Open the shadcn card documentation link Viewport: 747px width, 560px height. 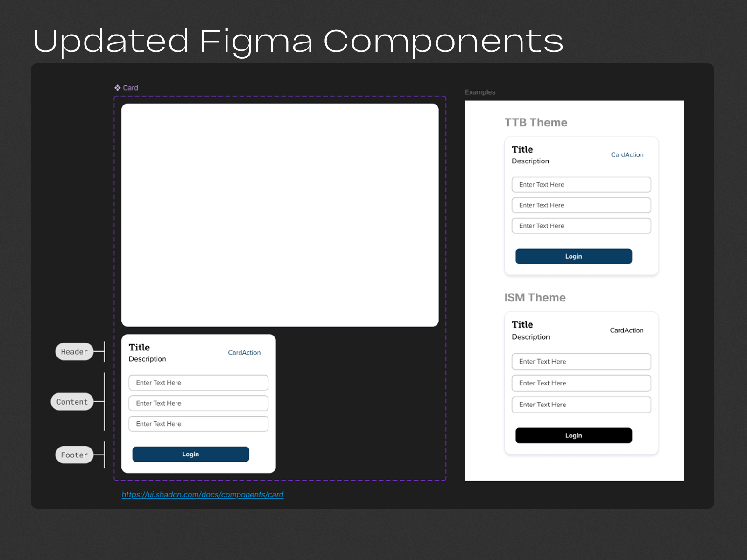click(203, 494)
